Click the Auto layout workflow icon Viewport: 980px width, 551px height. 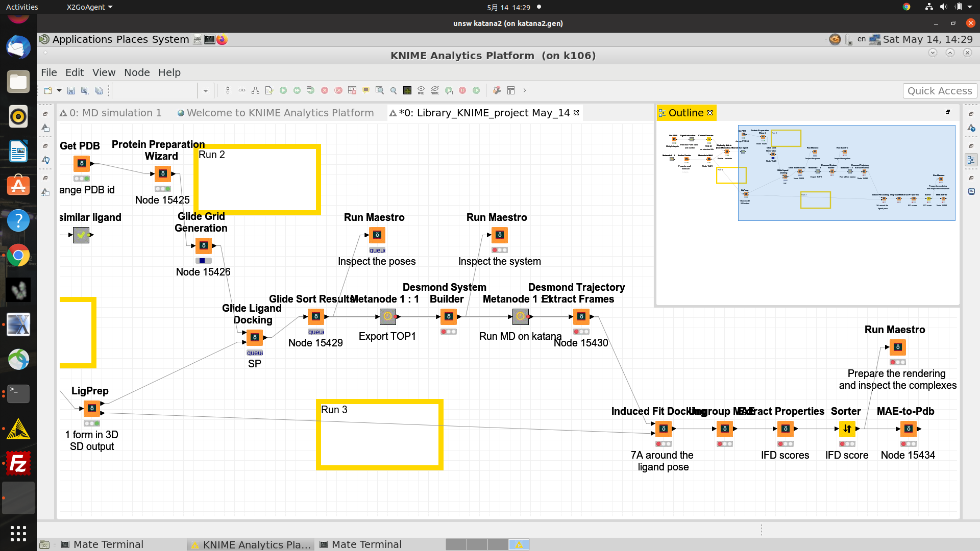255,90
